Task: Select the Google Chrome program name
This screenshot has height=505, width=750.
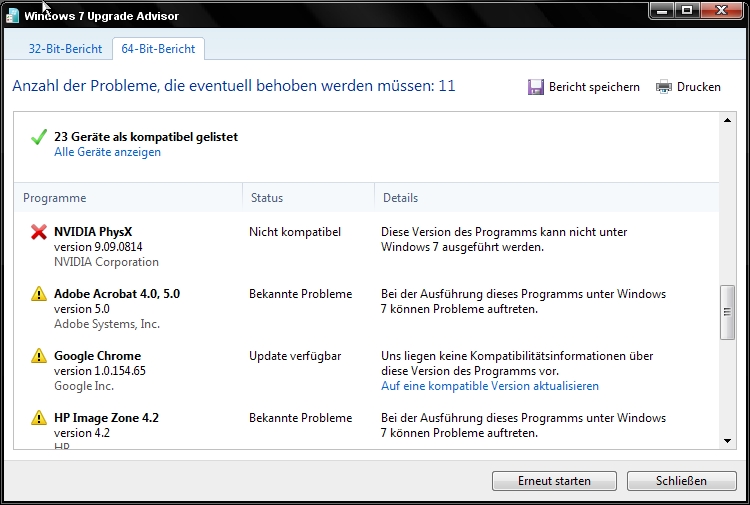Action: (x=98, y=356)
